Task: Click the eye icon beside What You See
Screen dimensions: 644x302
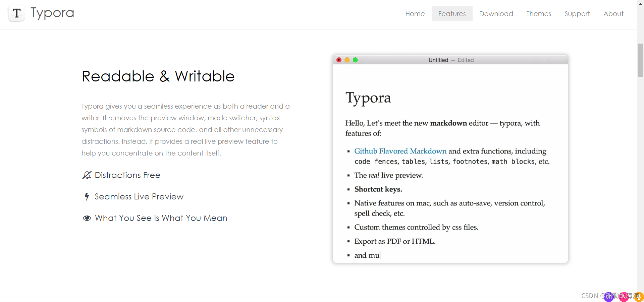Action: tap(87, 218)
